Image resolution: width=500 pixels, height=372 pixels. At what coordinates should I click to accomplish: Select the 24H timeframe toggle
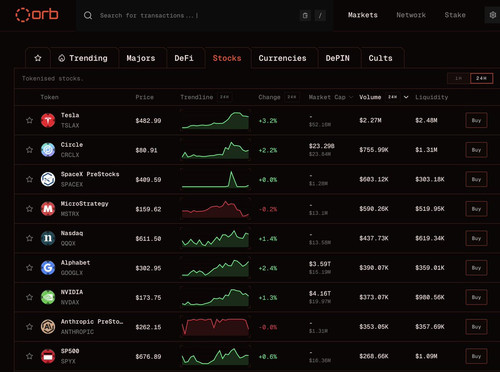tap(481, 78)
